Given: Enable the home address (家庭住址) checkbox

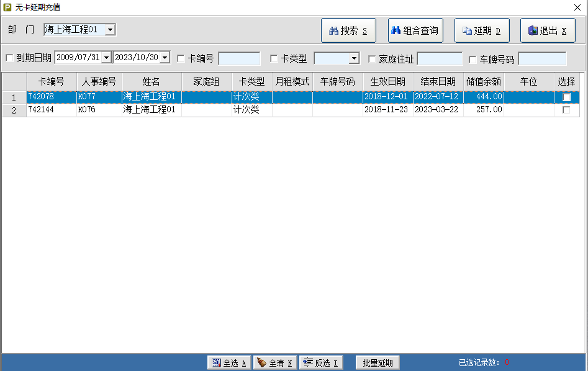Looking at the screenshot, I should click(373, 59).
